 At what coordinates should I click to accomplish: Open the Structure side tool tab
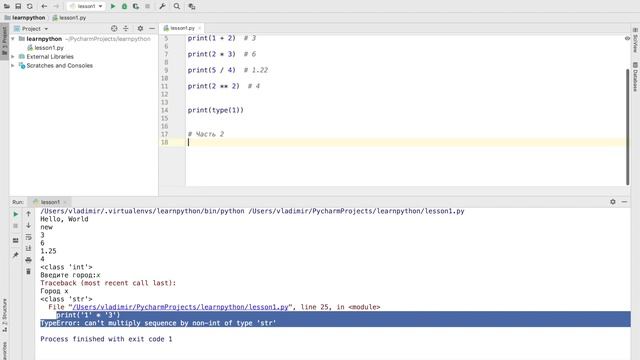4,315
